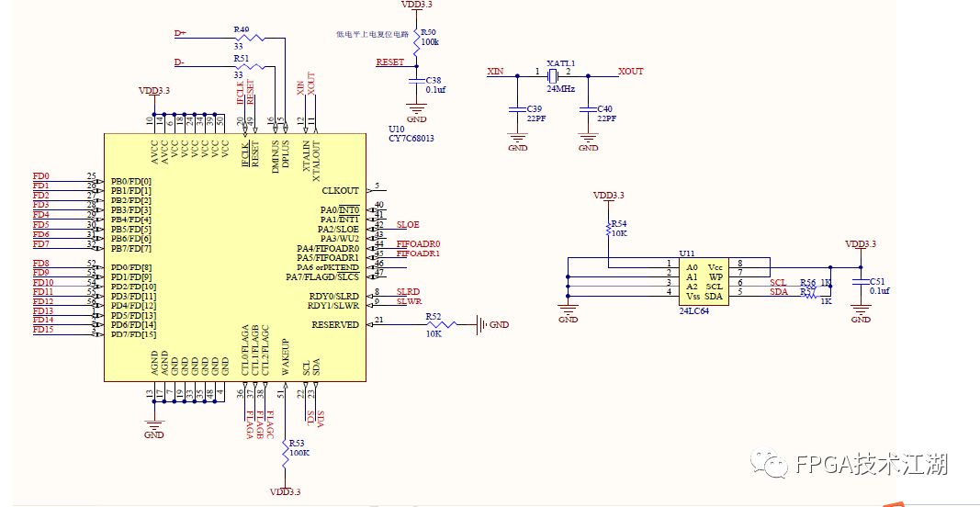Screen dimensions: 980x507
Task: Select the GND symbol beside R52
Action: 480,325
